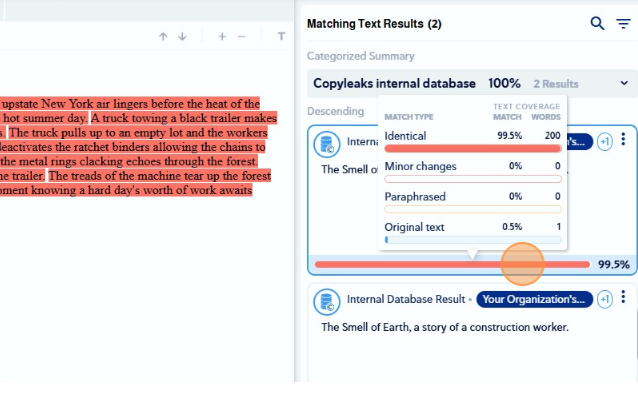Open the second Internal Database Result
The height and width of the screenshot is (398, 638).
(x=406, y=300)
